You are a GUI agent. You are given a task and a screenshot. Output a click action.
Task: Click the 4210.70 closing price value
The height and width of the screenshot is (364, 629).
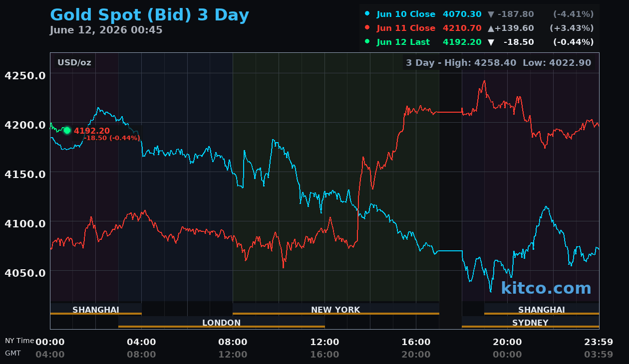click(x=462, y=28)
